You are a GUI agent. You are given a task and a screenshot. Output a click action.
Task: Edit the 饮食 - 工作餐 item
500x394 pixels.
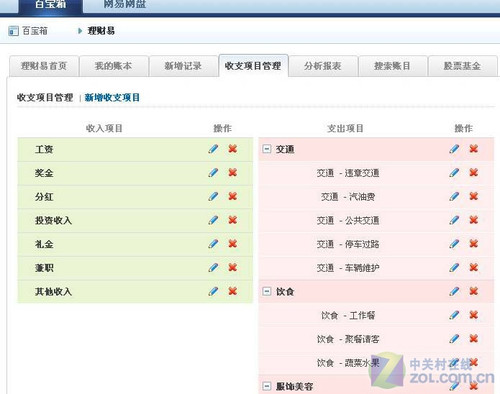pyautogui.click(x=454, y=315)
